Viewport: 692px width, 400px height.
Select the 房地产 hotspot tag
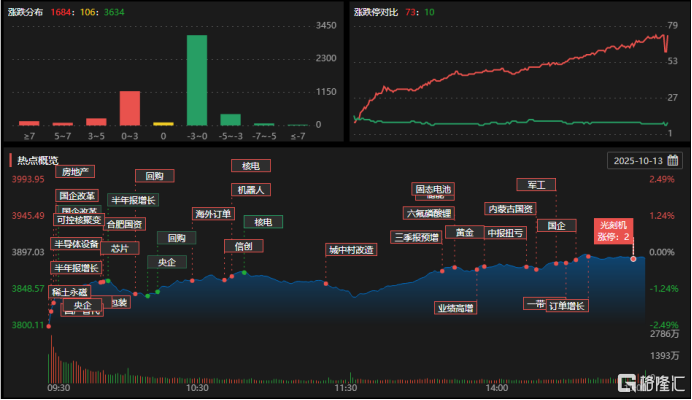click(x=75, y=172)
